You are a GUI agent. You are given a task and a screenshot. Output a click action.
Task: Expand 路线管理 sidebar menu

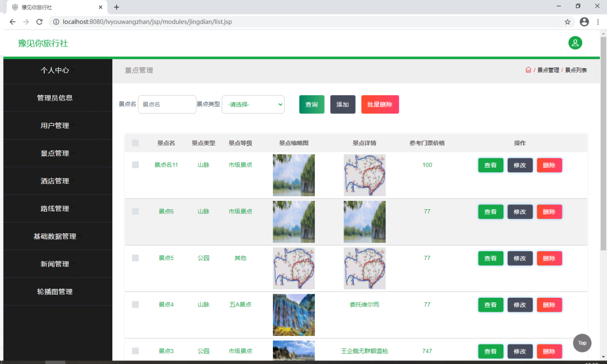tap(57, 209)
